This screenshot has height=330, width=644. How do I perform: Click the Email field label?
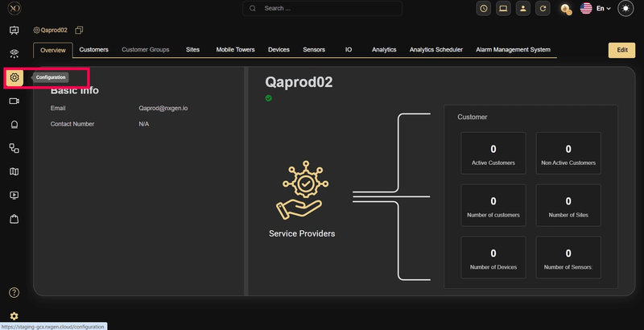(x=58, y=109)
